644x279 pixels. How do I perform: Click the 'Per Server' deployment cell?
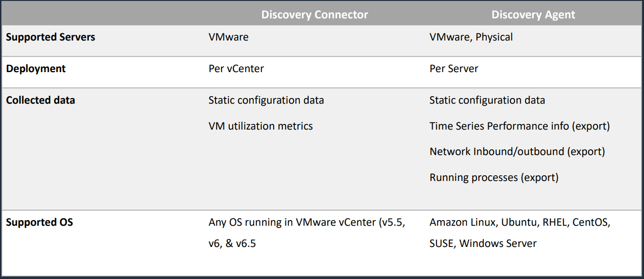click(x=454, y=69)
